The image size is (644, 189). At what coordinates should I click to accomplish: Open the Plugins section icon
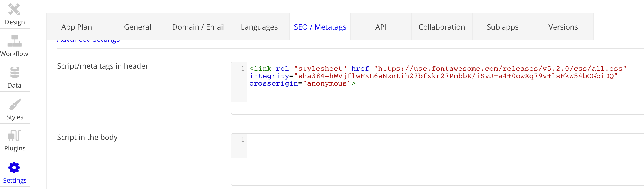coord(14,136)
